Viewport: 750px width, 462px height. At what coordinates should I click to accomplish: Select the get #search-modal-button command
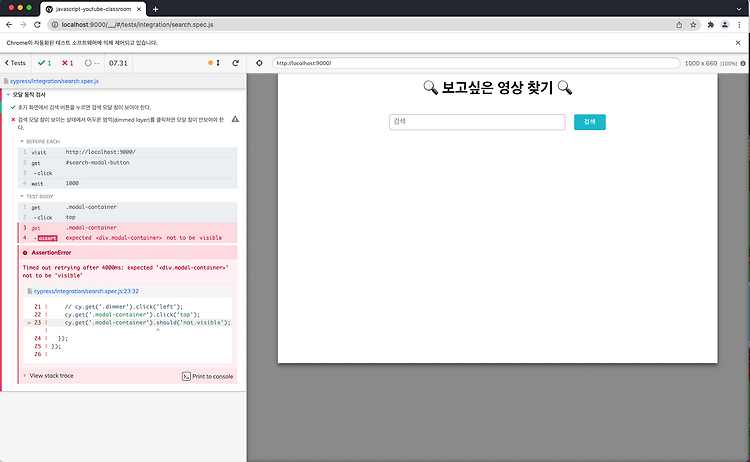127,163
